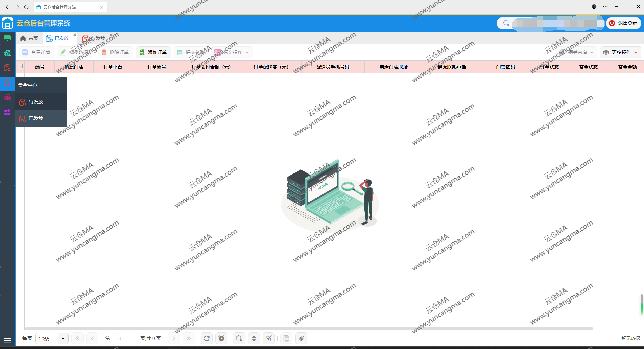Click the 查看详情 button
This screenshot has height=349, width=644.
click(x=37, y=52)
